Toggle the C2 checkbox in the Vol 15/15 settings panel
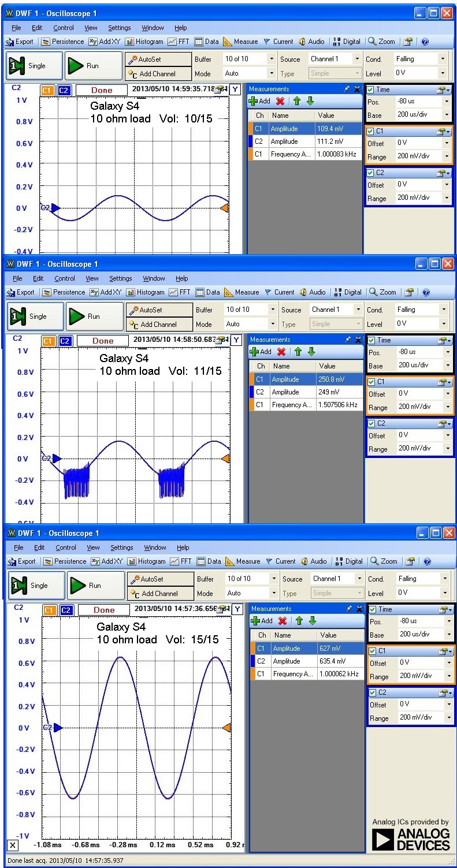 (373, 692)
